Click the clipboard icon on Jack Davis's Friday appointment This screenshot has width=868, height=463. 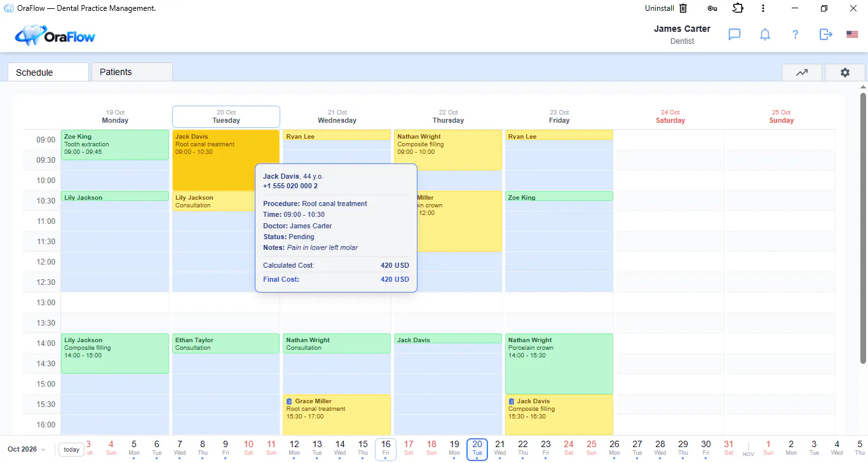[x=511, y=401]
